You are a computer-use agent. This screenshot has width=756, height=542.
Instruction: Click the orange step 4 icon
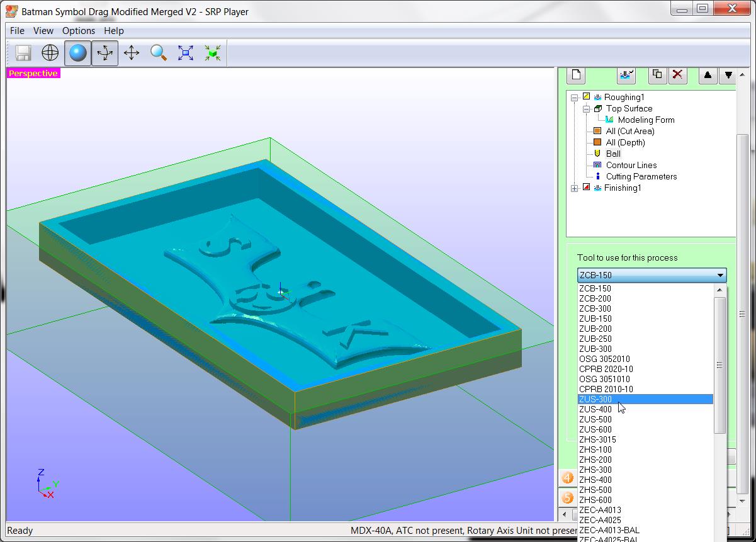568,478
